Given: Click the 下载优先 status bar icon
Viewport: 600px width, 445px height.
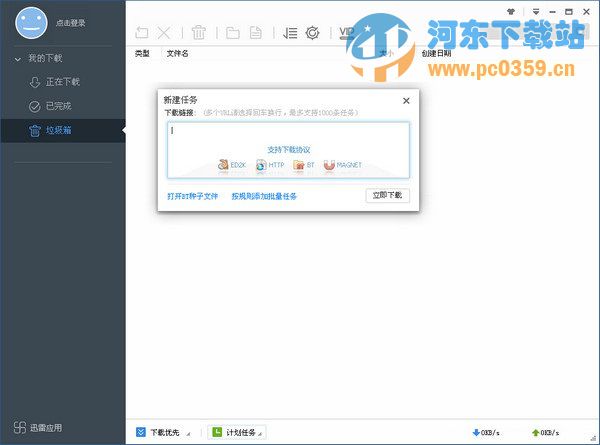Looking at the screenshot, I should point(141,432).
